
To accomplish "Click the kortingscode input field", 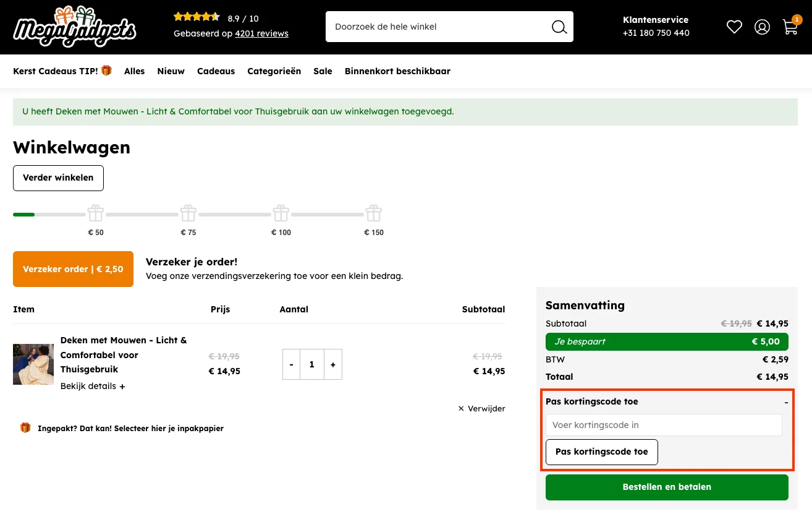I will point(664,425).
